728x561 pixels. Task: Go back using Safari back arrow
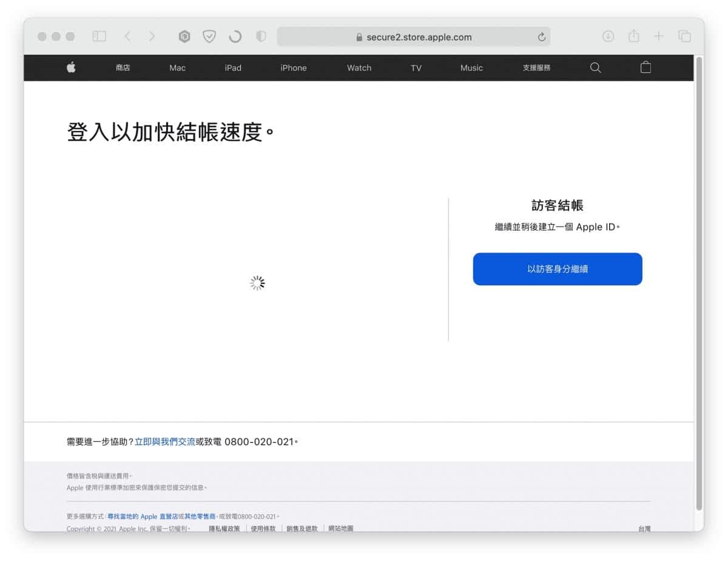pos(127,36)
